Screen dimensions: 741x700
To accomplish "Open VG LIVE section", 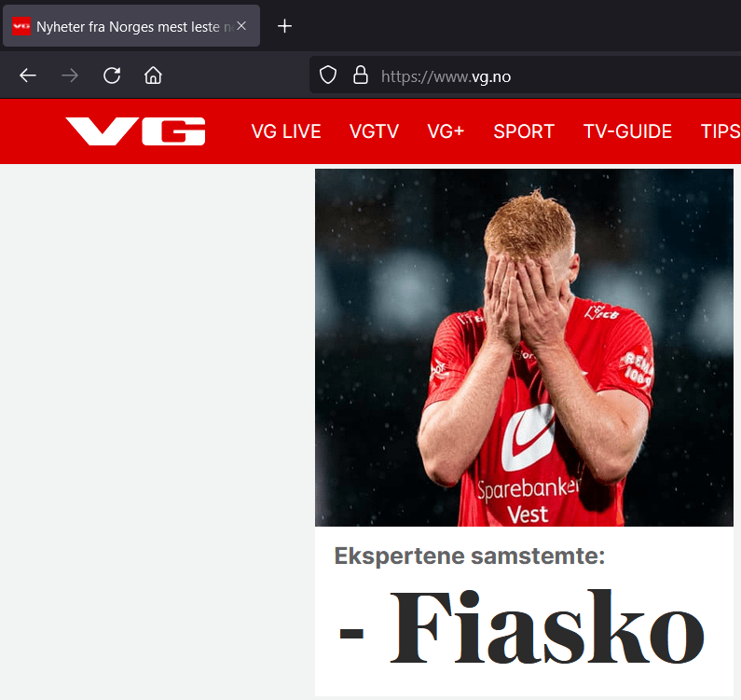I will [286, 131].
